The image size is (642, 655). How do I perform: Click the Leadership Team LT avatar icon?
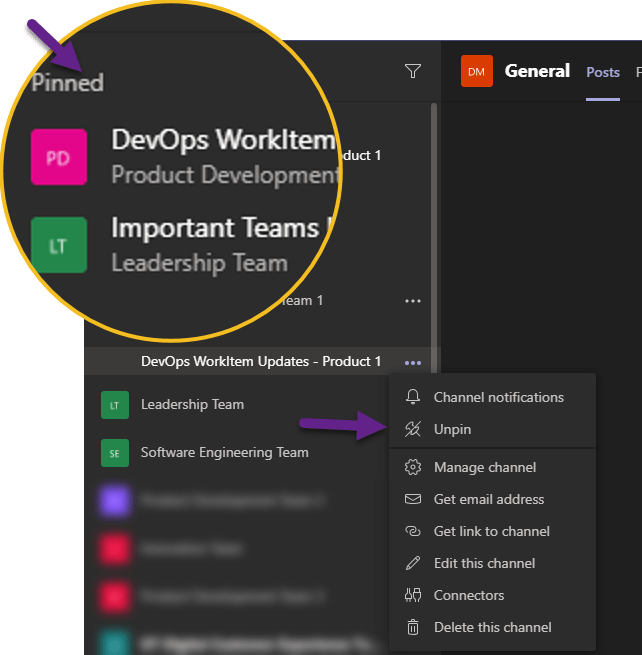pyautogui.click(x=115, y=405)
